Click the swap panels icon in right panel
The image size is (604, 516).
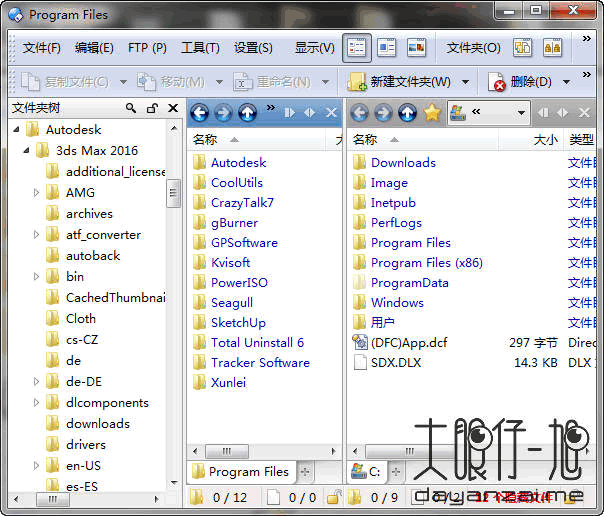point(563,113)
